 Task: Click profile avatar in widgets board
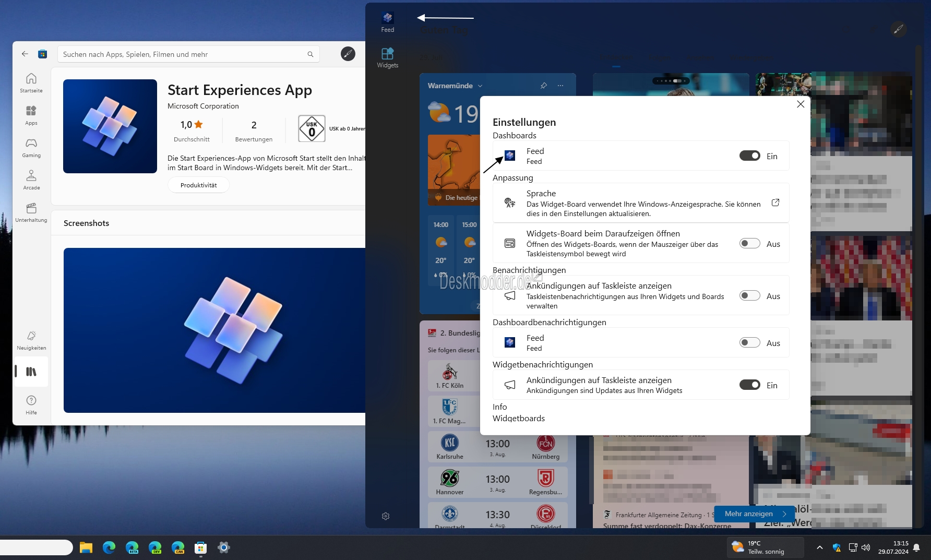[898, 29]
